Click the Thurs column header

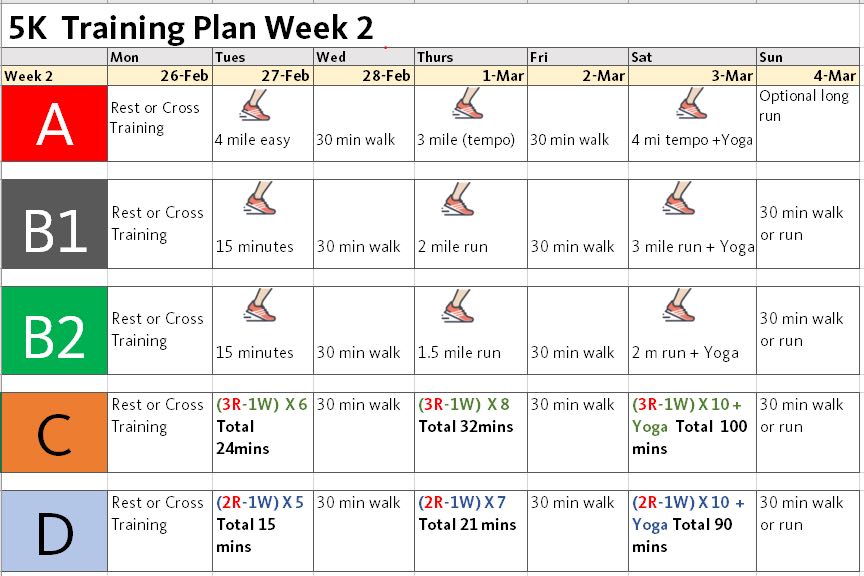click(x=471, y=57)
